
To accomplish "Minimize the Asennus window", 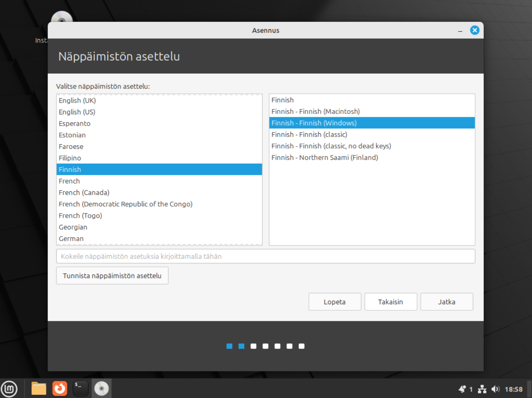I will point(460,30).
